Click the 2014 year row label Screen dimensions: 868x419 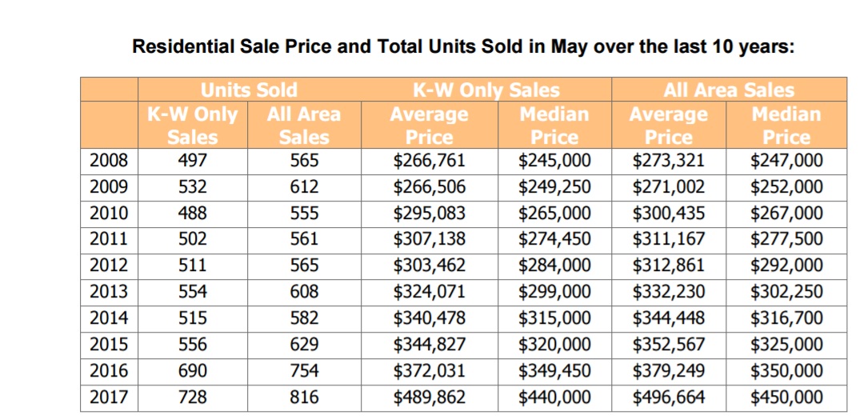tap(109, 318)
